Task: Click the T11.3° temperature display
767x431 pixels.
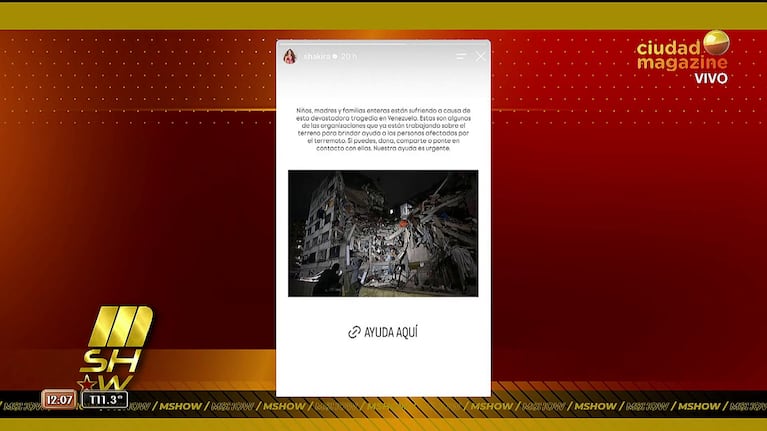Action: tap(105, 400)
